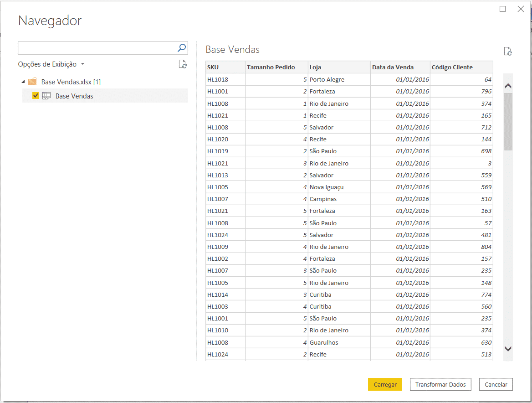Click the scrollbar down arrow icon

click(507, 348)
